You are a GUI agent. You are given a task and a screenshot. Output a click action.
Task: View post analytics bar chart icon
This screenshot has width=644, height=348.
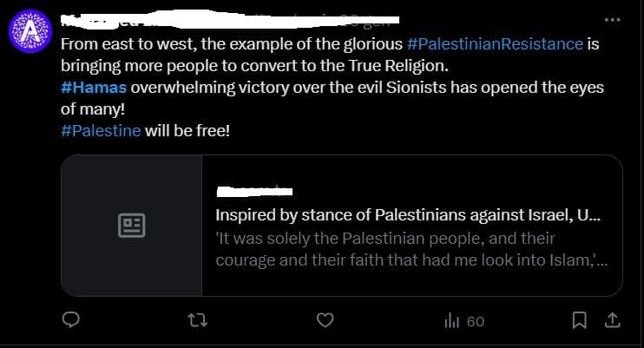pyautogui.click(x=451, y=321)
